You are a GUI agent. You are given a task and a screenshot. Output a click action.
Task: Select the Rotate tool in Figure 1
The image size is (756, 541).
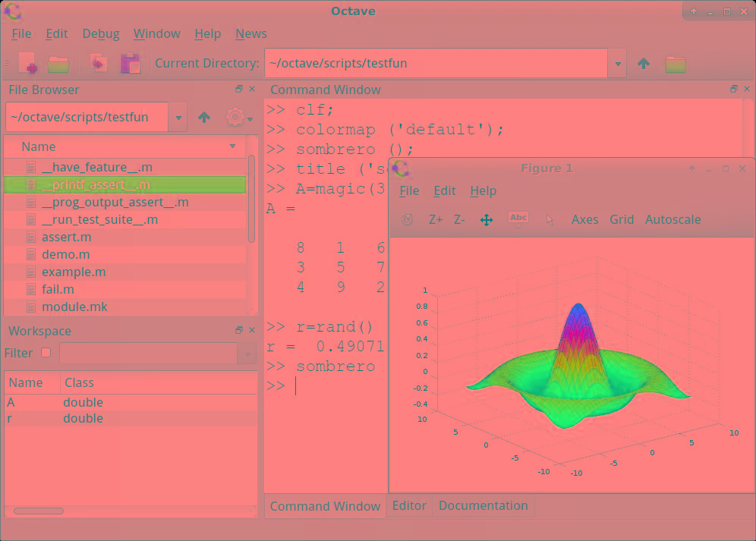click(x=407, y=219)
